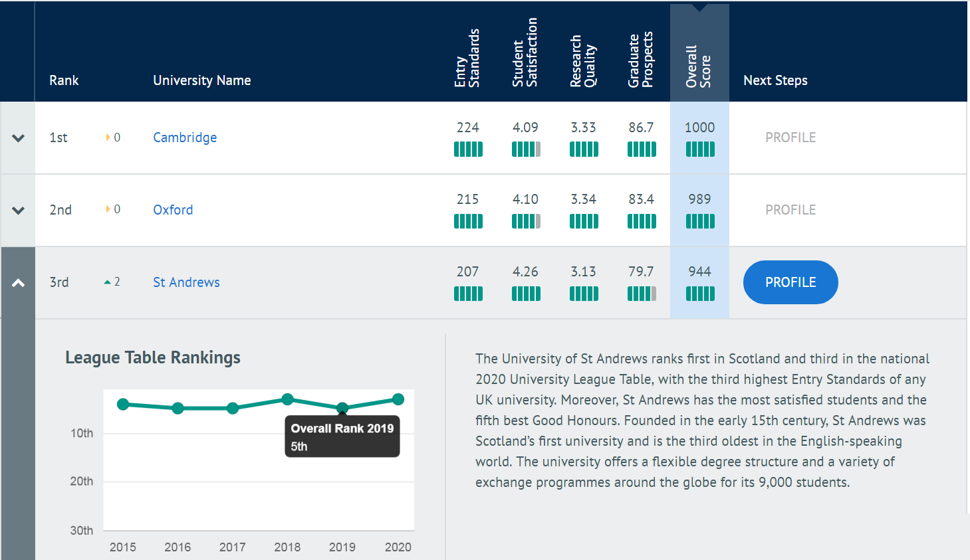Screen dimensions: 970x560
Task: Expand the Oxford row chevron
Action: tap(18, 211)
